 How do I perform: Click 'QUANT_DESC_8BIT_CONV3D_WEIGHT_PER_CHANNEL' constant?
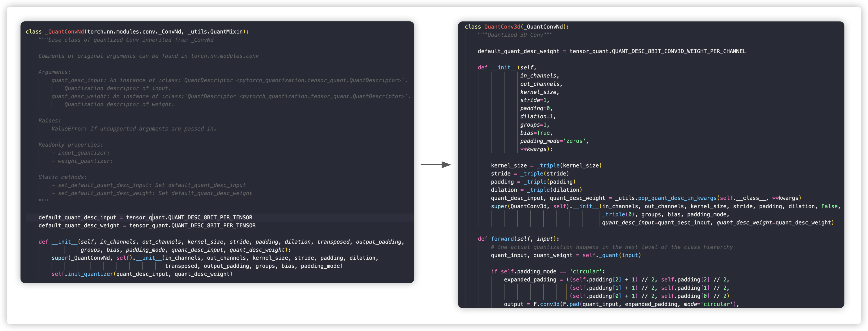tap(679, 51)
